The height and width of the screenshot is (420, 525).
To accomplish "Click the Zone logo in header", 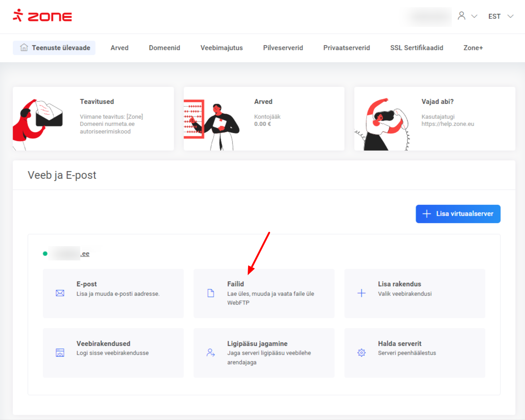I will (x=42, y=16).
